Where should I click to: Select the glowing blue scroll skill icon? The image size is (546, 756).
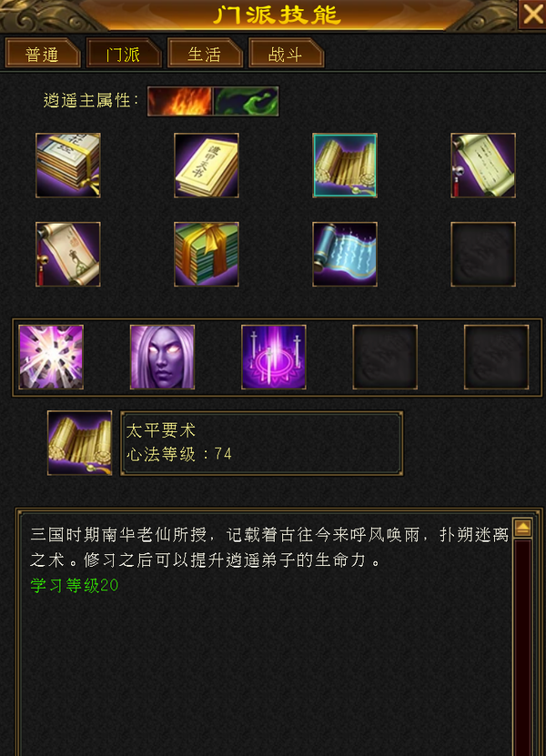click(x=345, y=254)
